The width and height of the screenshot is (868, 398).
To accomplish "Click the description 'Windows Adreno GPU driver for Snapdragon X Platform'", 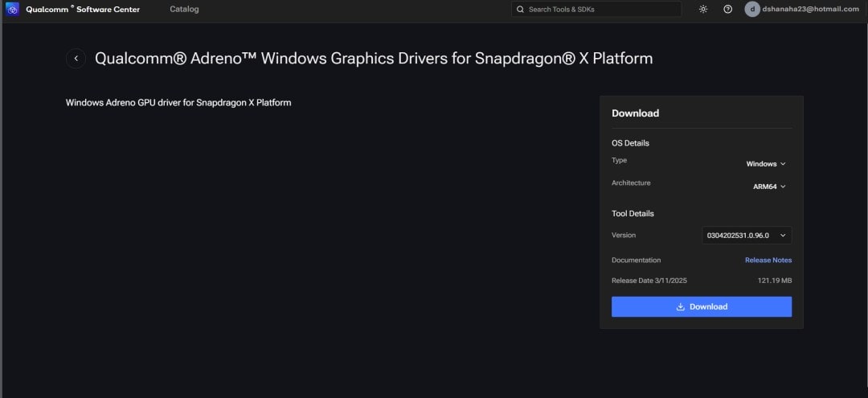I will pos(178,103).
